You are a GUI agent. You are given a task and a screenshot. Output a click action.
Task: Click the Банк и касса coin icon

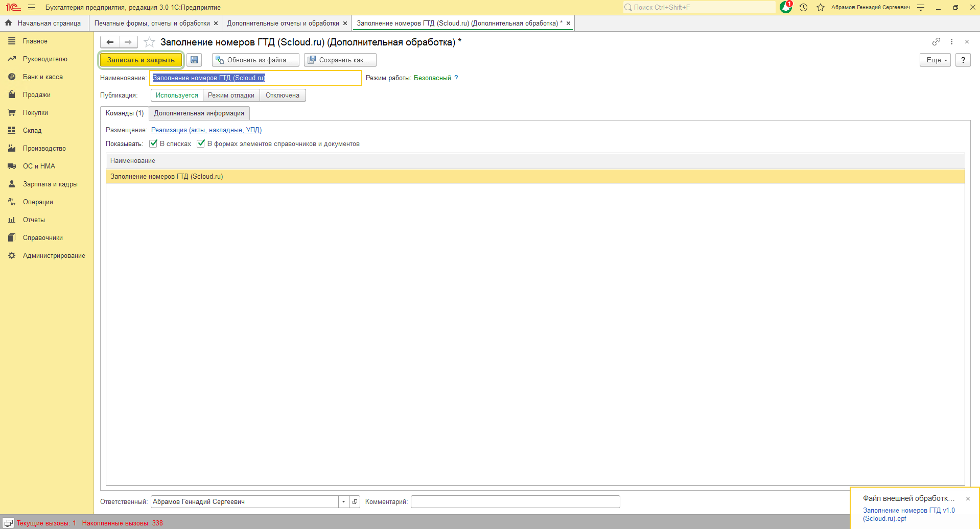(x=12, y=77)
